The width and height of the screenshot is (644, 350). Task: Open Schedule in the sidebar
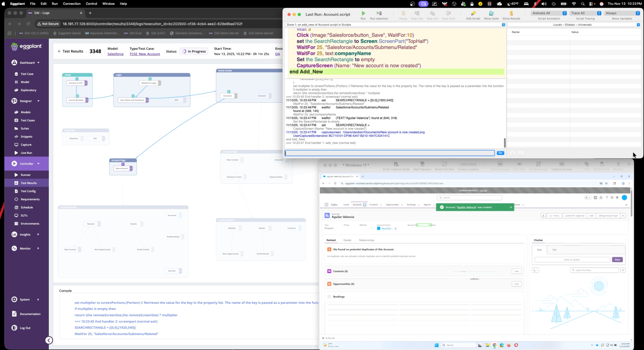27,207
